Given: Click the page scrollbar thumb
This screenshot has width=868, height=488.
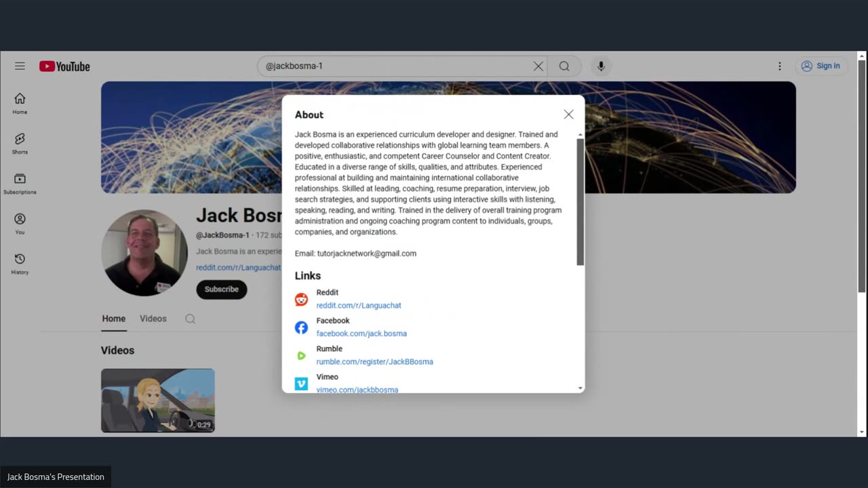Looking at the screenshot, I should pos(862,176).
